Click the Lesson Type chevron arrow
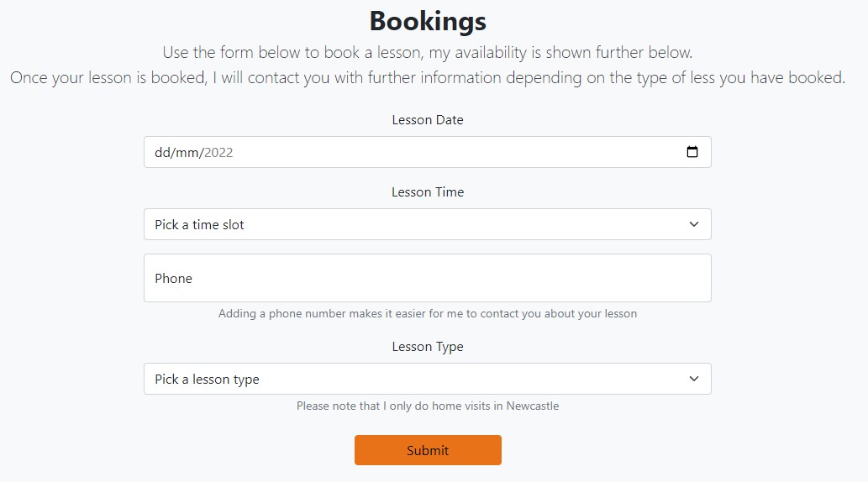The height and width of the screenshot is (482, 868). (694, 379)
